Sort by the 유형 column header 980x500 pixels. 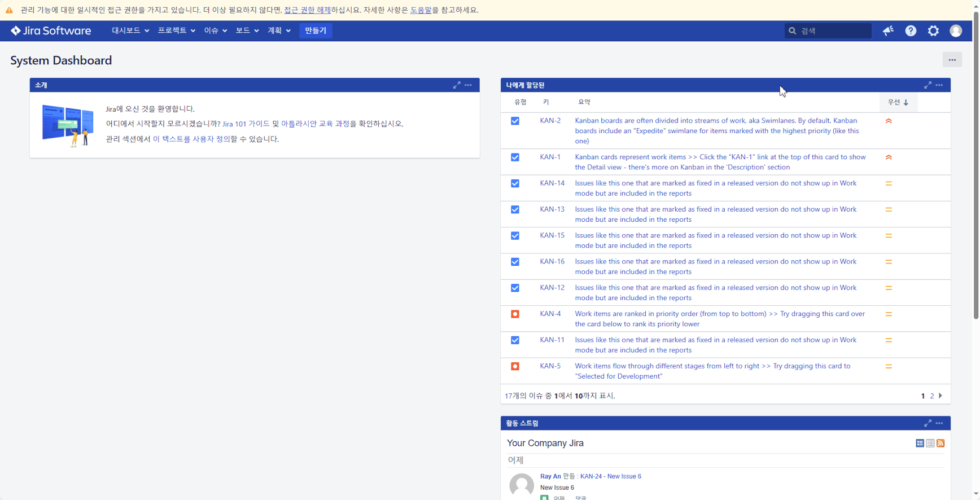coord(520,102)
